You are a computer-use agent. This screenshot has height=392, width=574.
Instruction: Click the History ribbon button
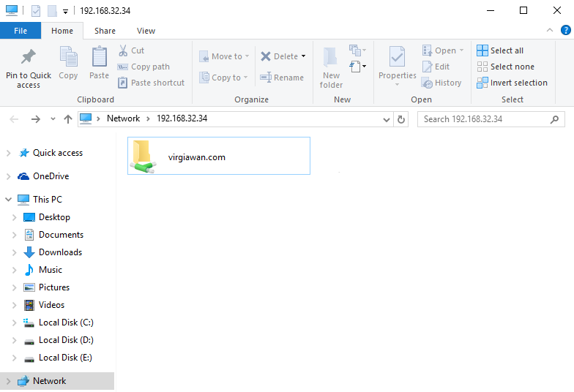click(x=441, y=83)
